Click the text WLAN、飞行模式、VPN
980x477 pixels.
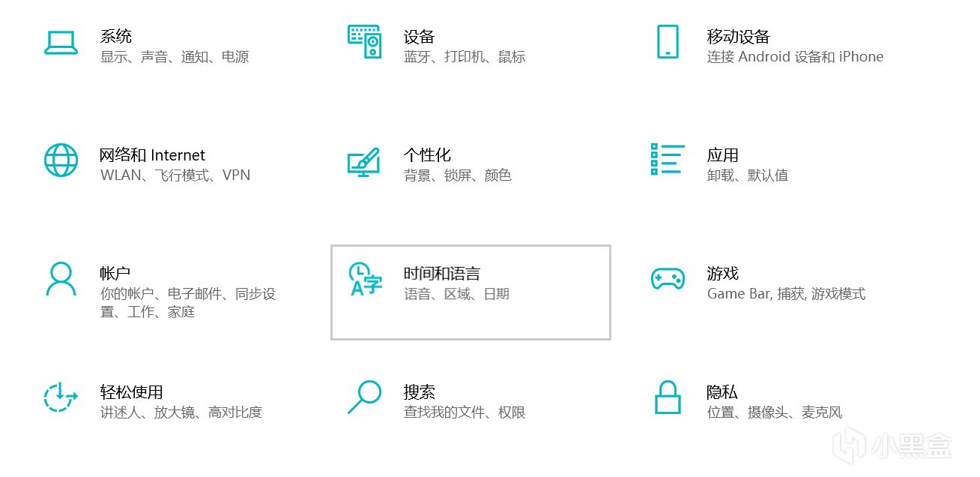click(x=175, y=175)
